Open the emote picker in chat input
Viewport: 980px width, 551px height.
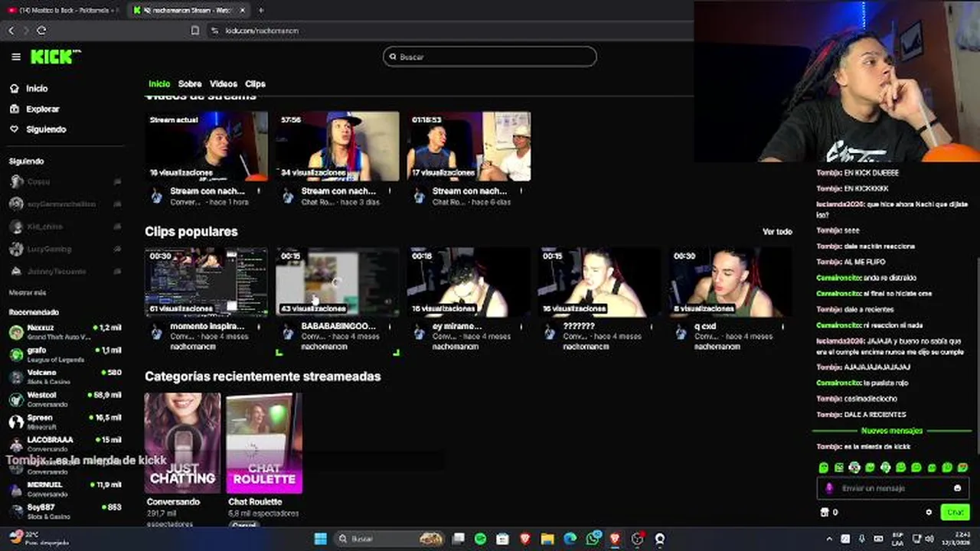[x=957, y=488]
